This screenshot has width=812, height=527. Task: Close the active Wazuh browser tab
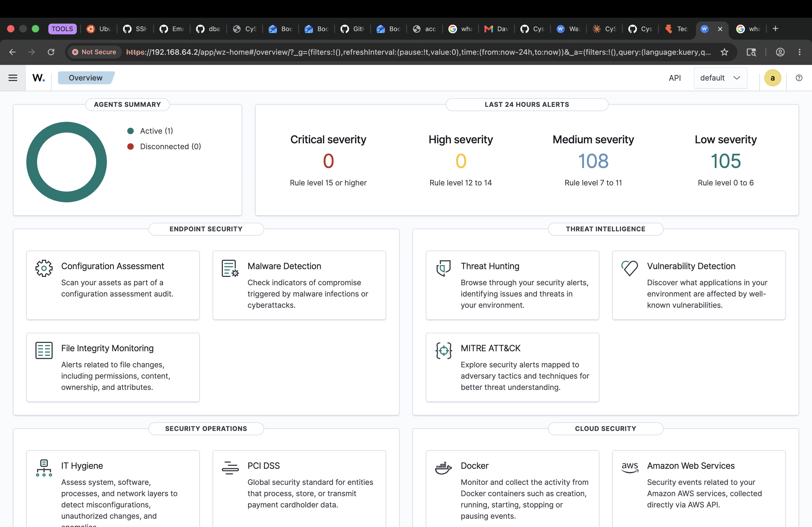point(720,29)
